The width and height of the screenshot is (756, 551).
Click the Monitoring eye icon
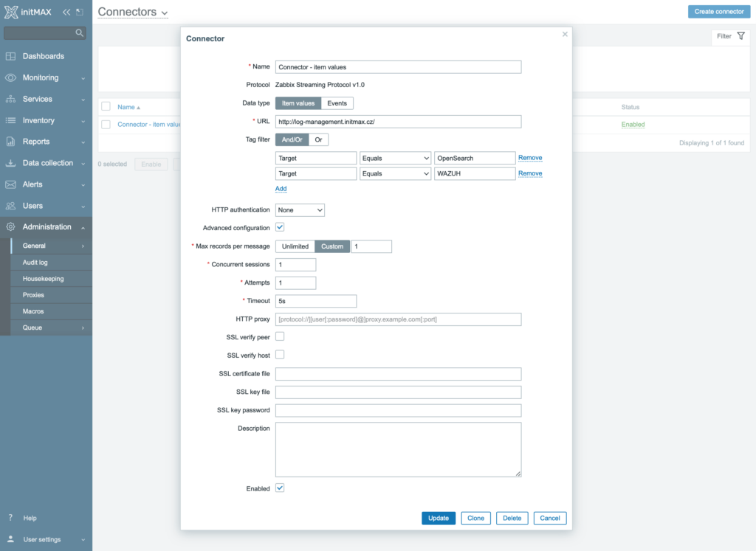click(10, 77)
